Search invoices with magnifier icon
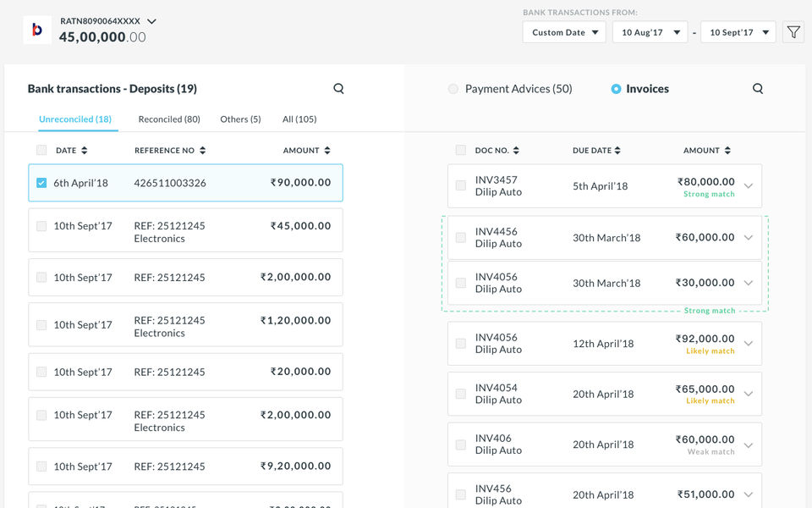This screenshot has width=812, height=508. 758,89
